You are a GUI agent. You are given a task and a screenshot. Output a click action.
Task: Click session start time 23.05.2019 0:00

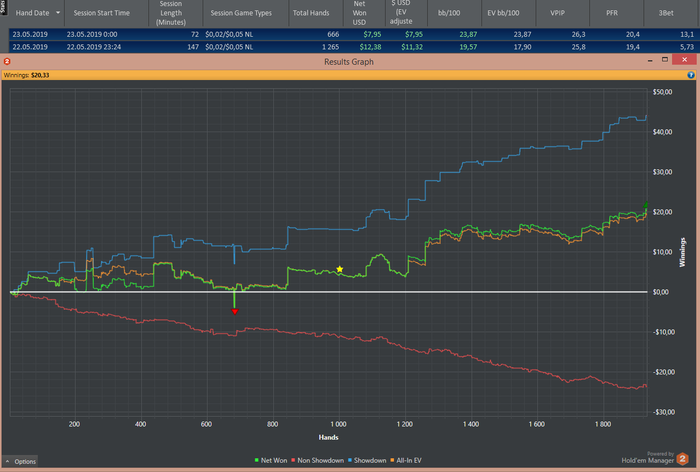point(92,34)
